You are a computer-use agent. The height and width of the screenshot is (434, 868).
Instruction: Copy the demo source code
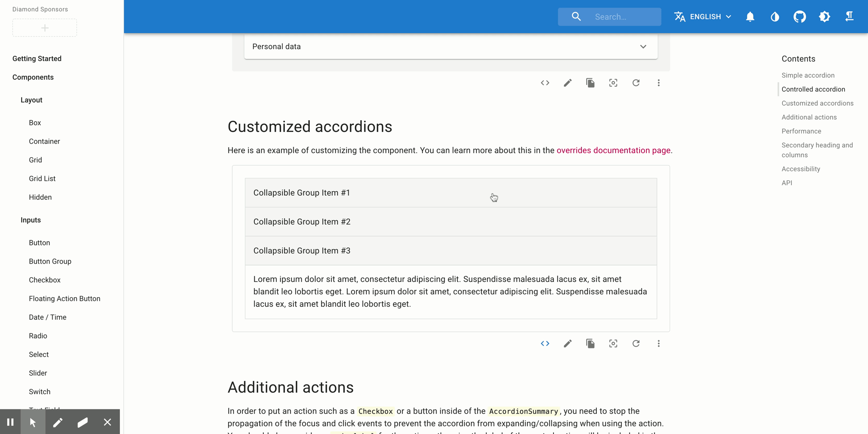(x=590, y=343)
